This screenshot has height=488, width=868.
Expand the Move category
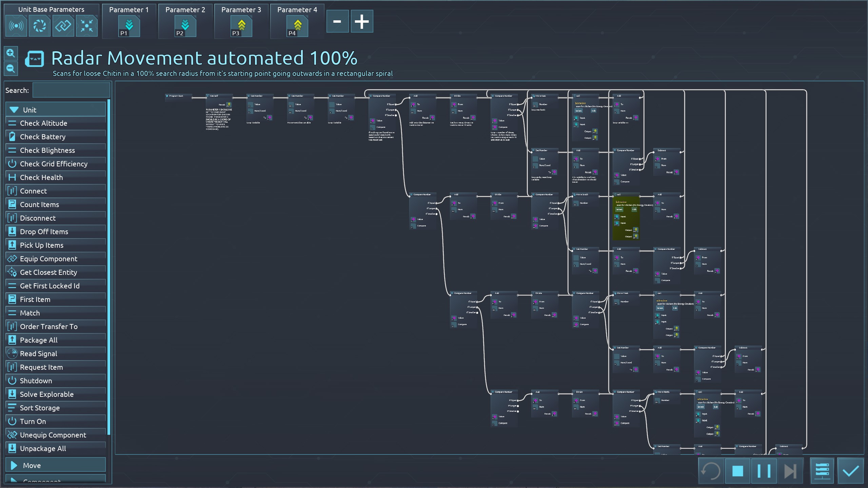56,465
